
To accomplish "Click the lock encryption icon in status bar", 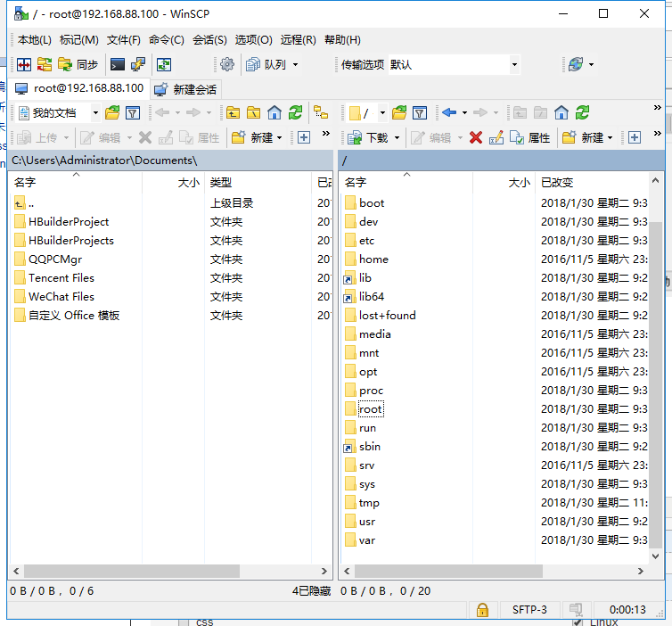I will point(482,609).
